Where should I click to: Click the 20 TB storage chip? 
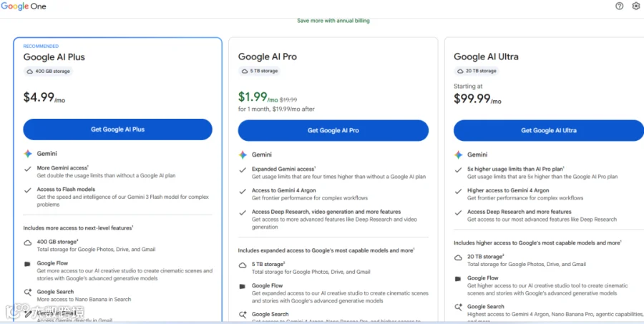477,71
